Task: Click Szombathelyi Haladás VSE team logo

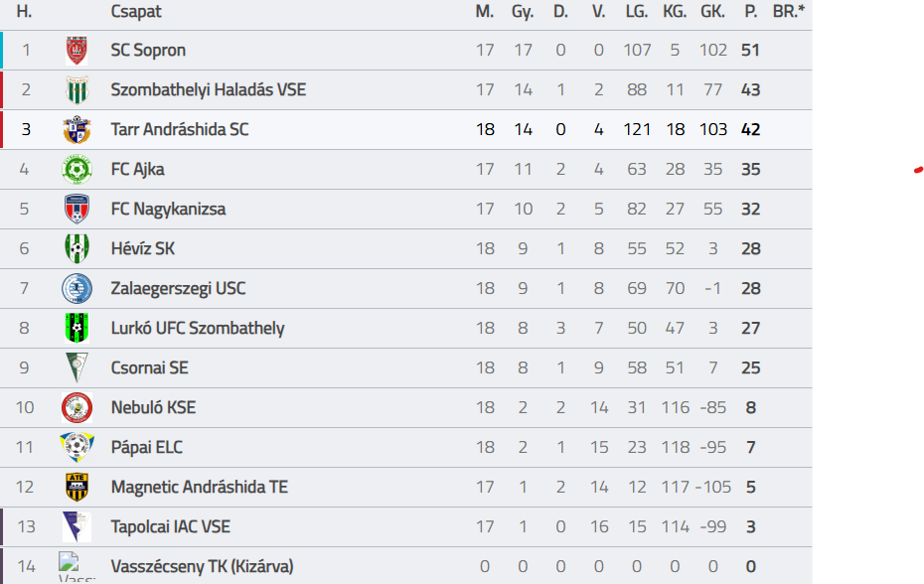Action: [x=77, y=89]
